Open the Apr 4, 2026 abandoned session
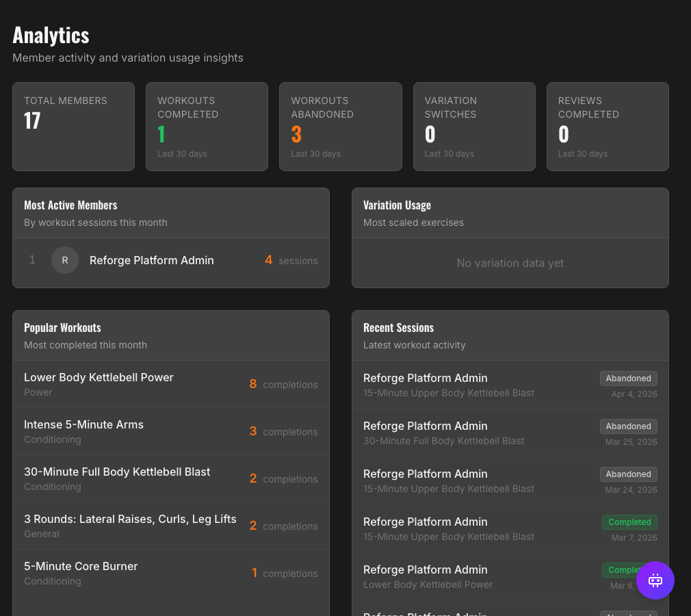The width and height of the screenshot is (691, 616). 510,385
